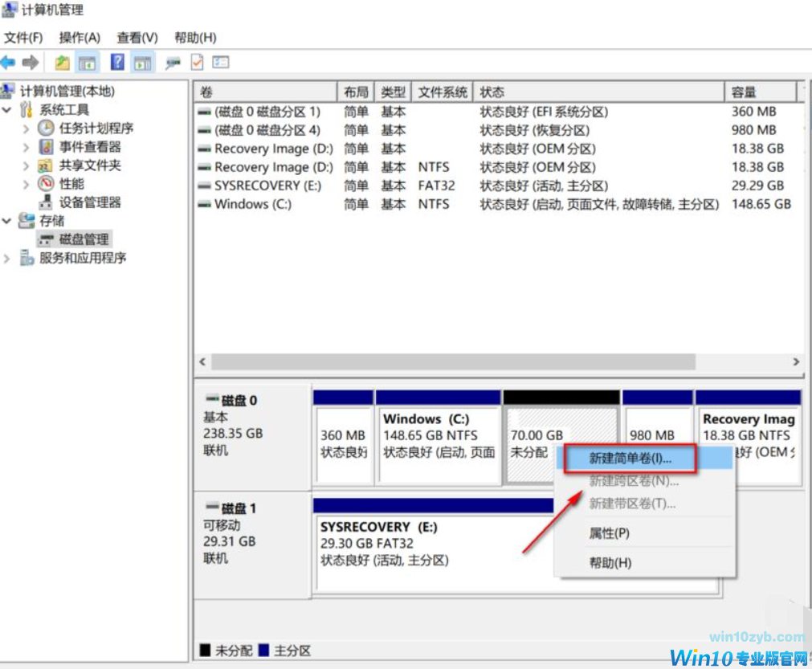The width and height of the screenshot is (812, 669).
Task: Select the 任务计划程序 clock icon
Action: 46,128
